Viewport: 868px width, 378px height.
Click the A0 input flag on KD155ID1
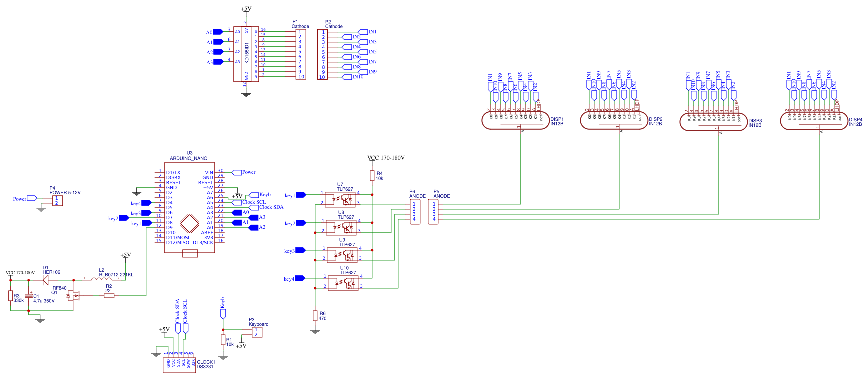215,32
